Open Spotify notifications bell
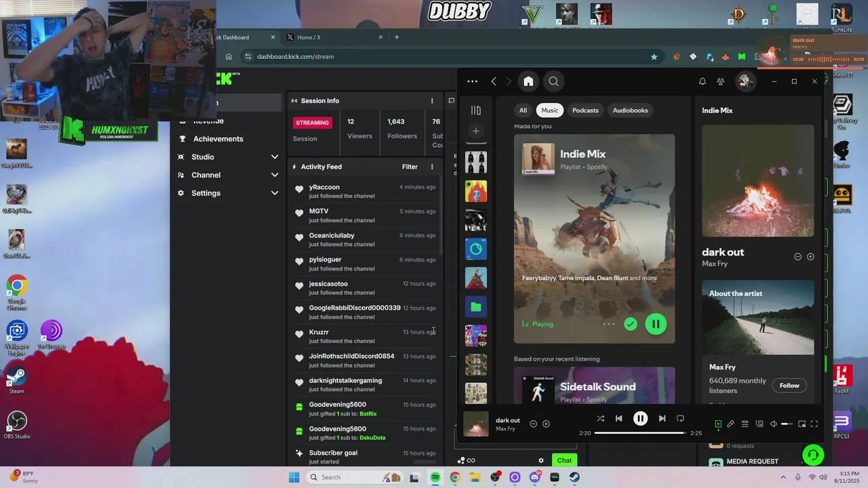Image resolution: width=868 pixels, height=488 pixels. [x=703, y=81]
